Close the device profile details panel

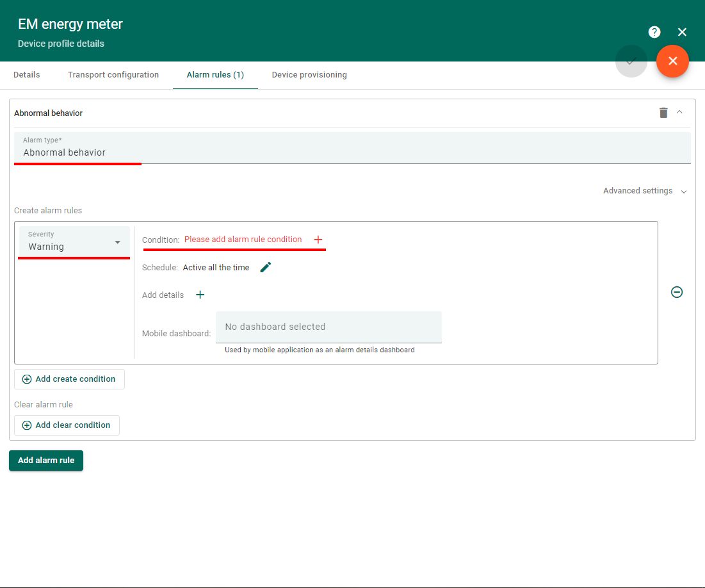click(682, 32)
